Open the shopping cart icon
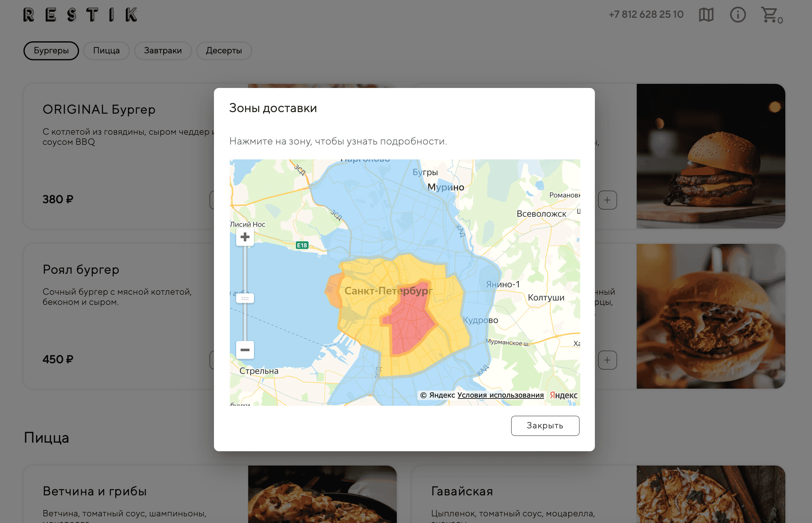The width and height of the screenshot is (812, 523). (x=769, y=15)
